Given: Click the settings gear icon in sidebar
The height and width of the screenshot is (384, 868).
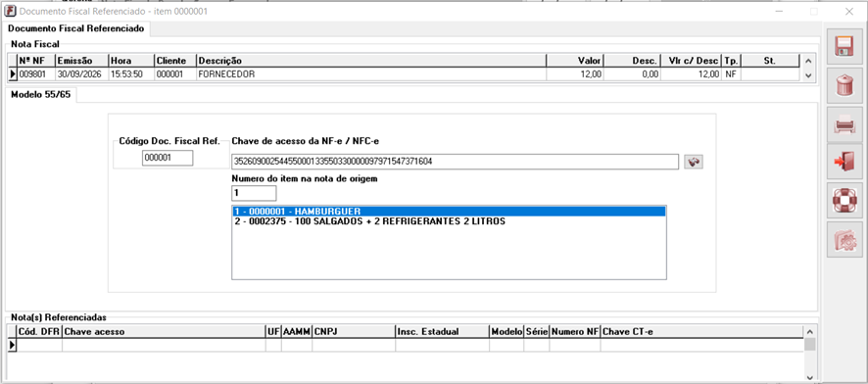Looking at the screenshot, I should [x=844, y=239].
